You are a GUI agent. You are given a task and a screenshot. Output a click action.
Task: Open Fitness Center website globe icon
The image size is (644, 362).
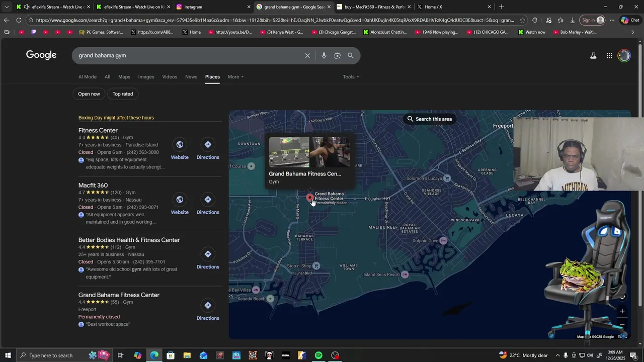point(180,145)
